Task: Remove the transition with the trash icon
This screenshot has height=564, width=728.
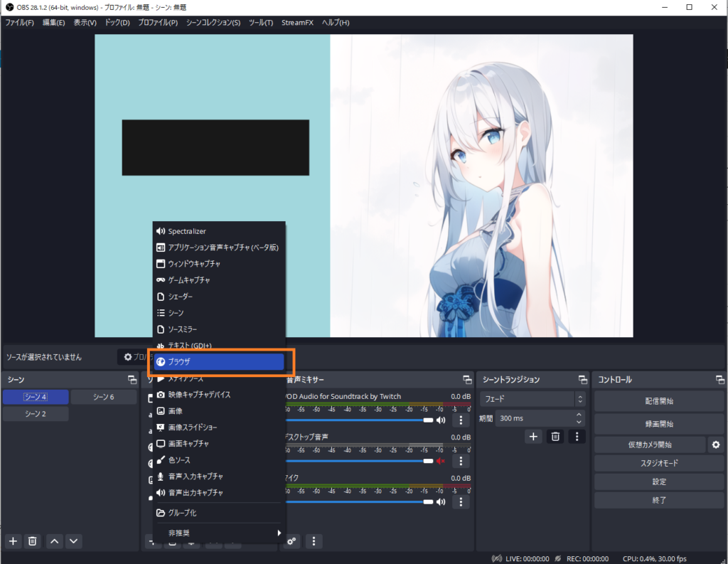Action: 555,437
